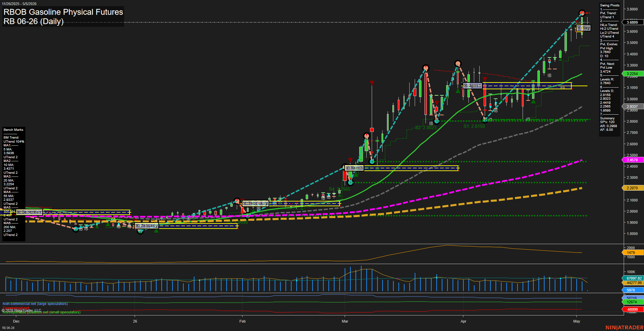Click the 26 year label on time axis
Image resolution: width=644 pixels, height=331 pixels.
tap(135, 321)
